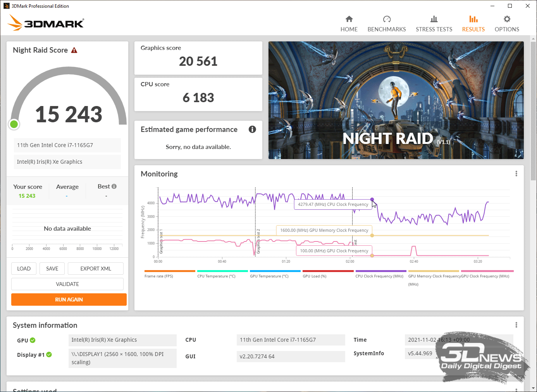This screenshot has width=537, height=392.
Task: Open the Monitoring panel three-dot menu
Action: (516, 174)
